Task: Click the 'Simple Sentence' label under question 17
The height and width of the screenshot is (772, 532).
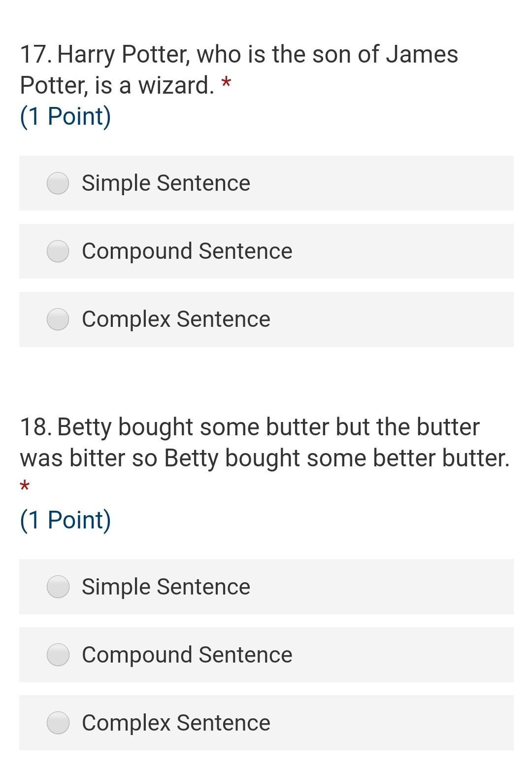Action: 166,183
